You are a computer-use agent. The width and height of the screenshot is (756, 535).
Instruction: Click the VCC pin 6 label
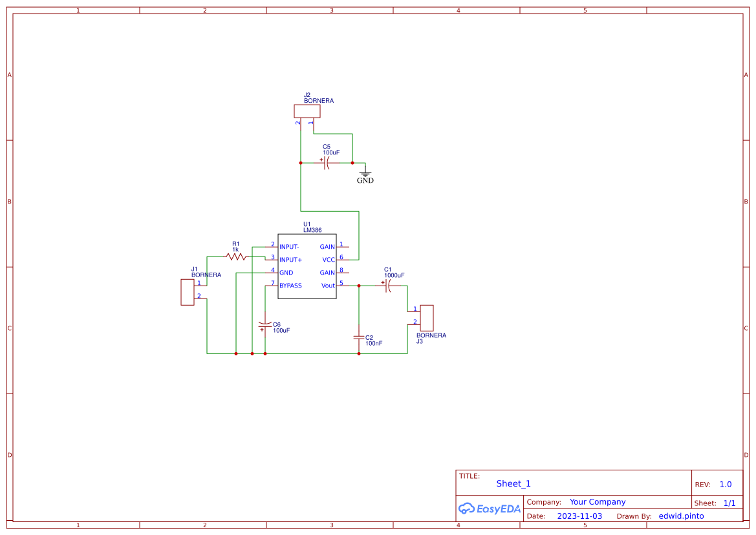[x=329, y=260]
